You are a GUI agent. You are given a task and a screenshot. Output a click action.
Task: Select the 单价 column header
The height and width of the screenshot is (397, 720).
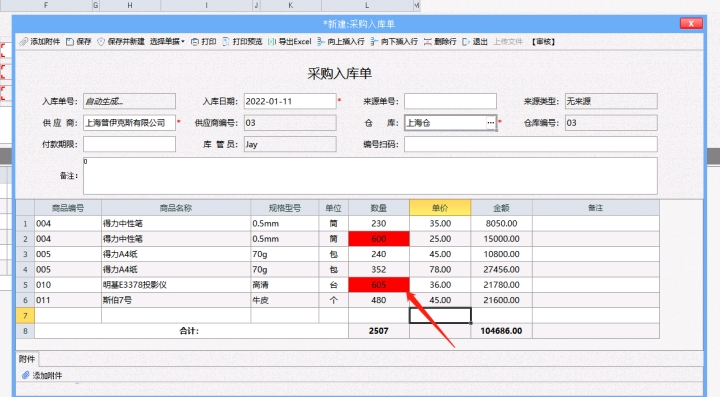(440, 208)
